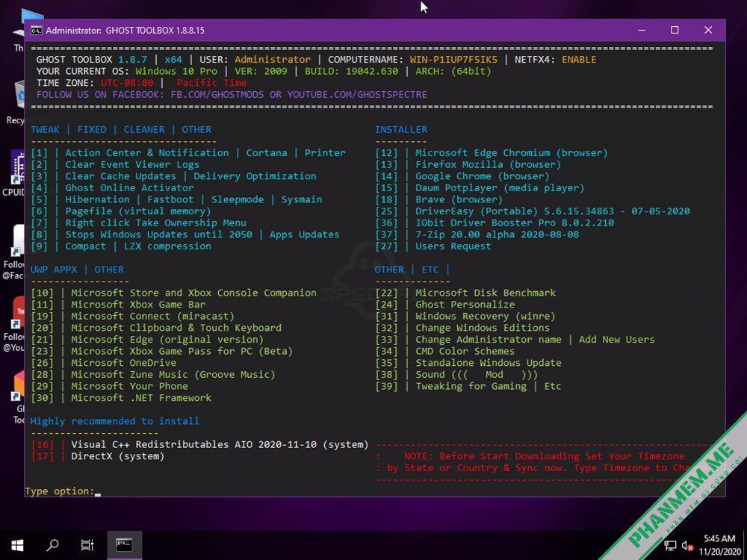
Task: Select the This PC desktop icon
Action: coord(19,31)
